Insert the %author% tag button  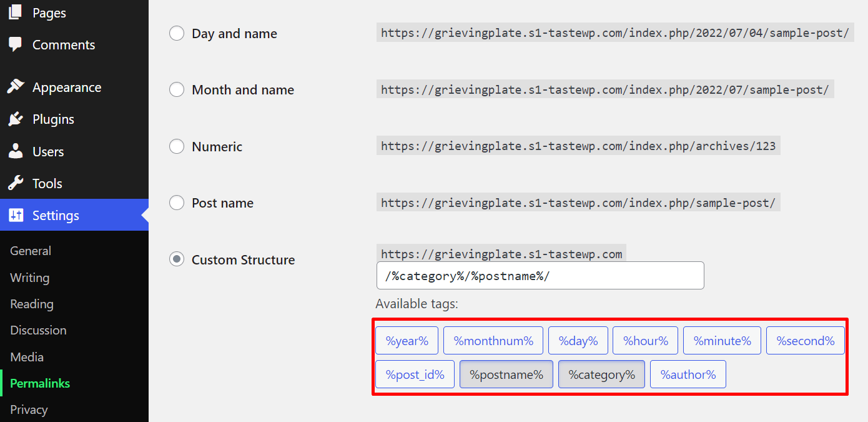click(688, 374)
